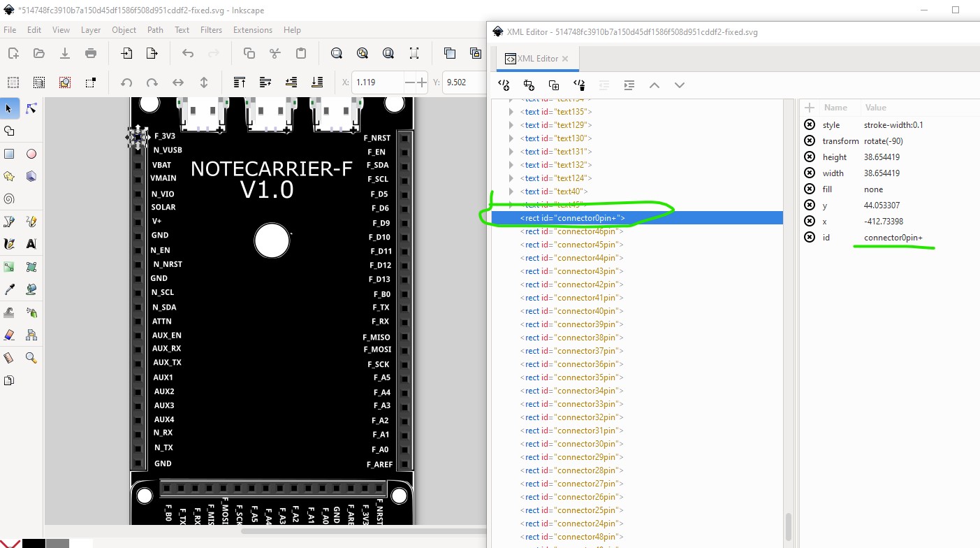Select the Star polygon tool
Viewport: 980px width, 548px height.
pos(9,176)
